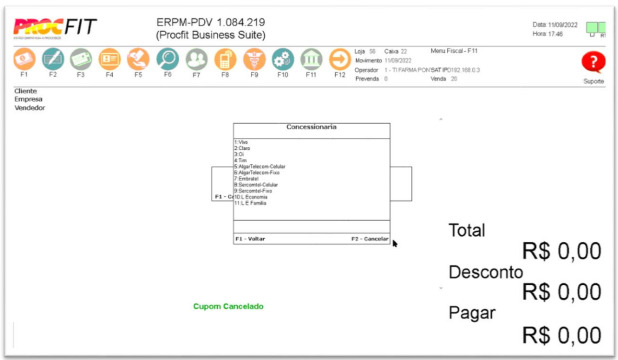Screen dimensions: 618x360
Task: Open the F8 mobile phone recharge icon
Action: point(225,59)
